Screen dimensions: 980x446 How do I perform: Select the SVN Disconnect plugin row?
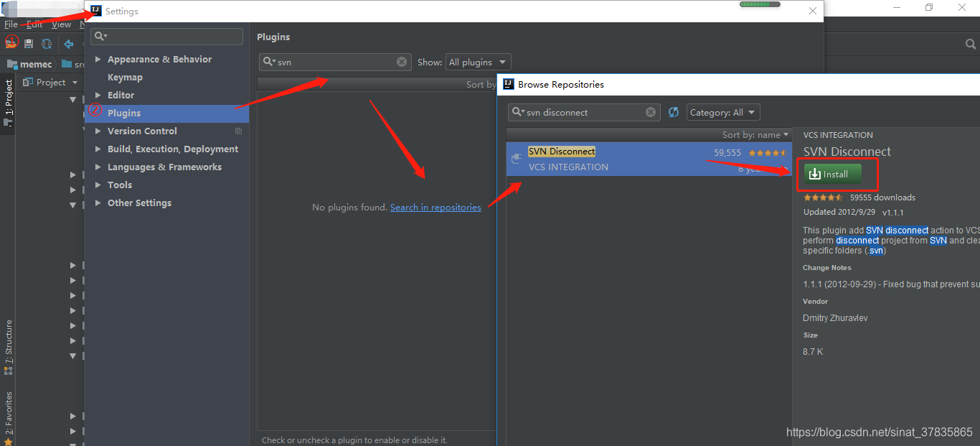[x=649, y=159]
